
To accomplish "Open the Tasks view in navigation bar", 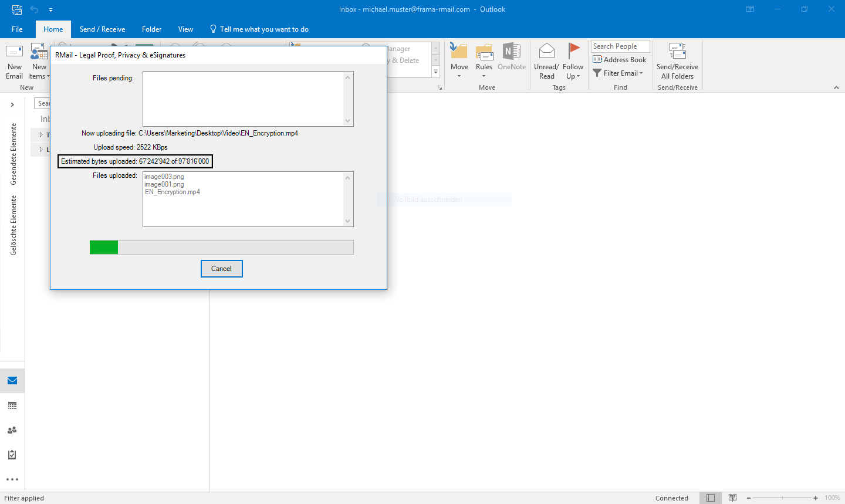I will (x=12, y=455).
